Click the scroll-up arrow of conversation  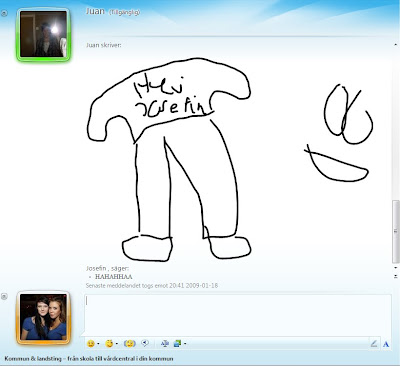click(x=396, y=44)
